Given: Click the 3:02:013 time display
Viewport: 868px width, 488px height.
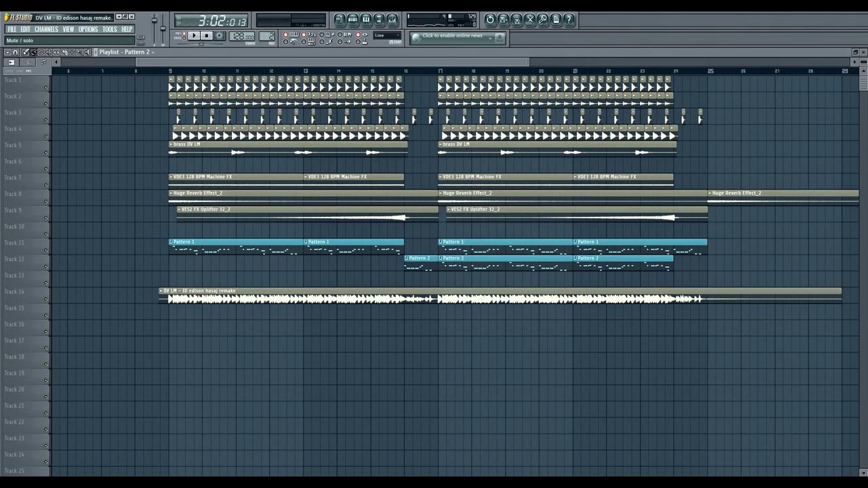Looking at the screenshot, I should [x=211, y=20].
